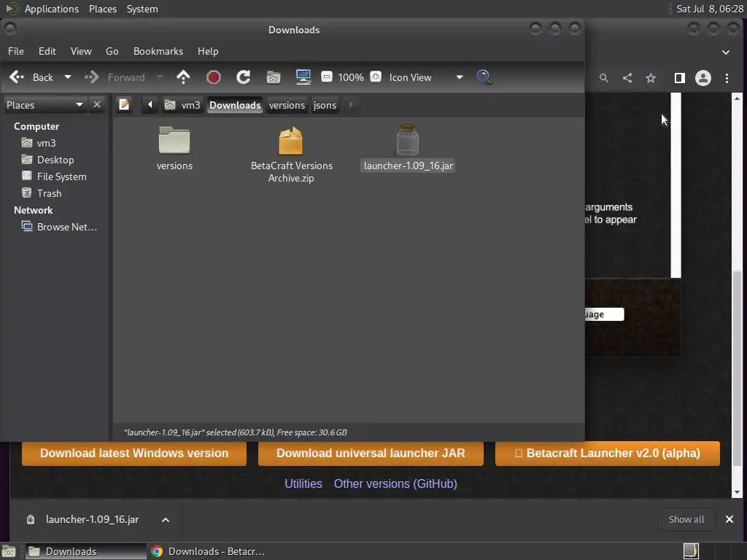
Task: Select Browse Network in sidebar
Action: pos(60,227)
